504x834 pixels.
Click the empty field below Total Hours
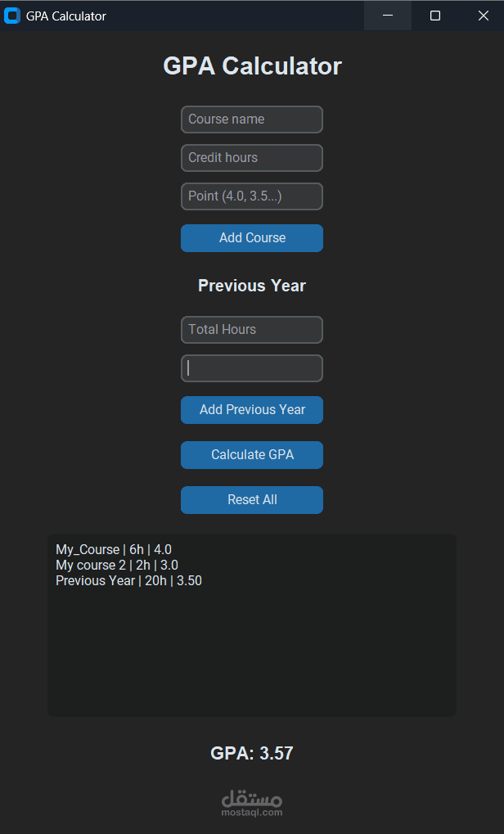(252, 367)
